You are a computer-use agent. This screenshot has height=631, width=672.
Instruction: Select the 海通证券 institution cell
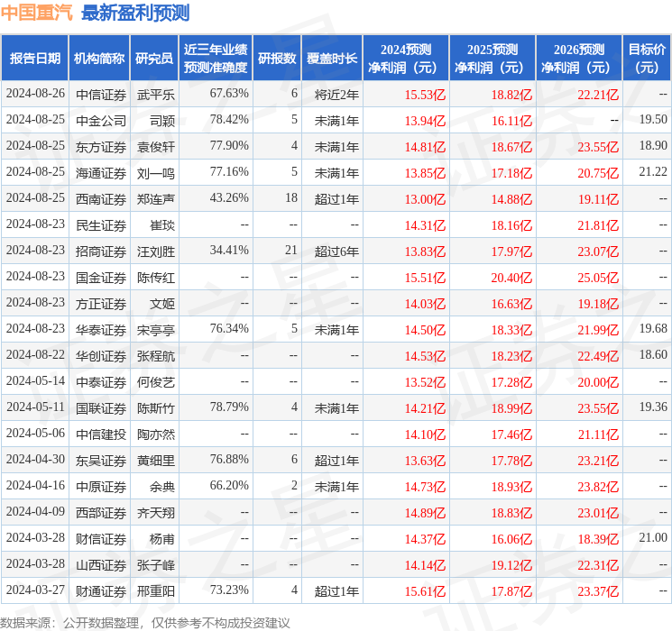coord(101,173)
